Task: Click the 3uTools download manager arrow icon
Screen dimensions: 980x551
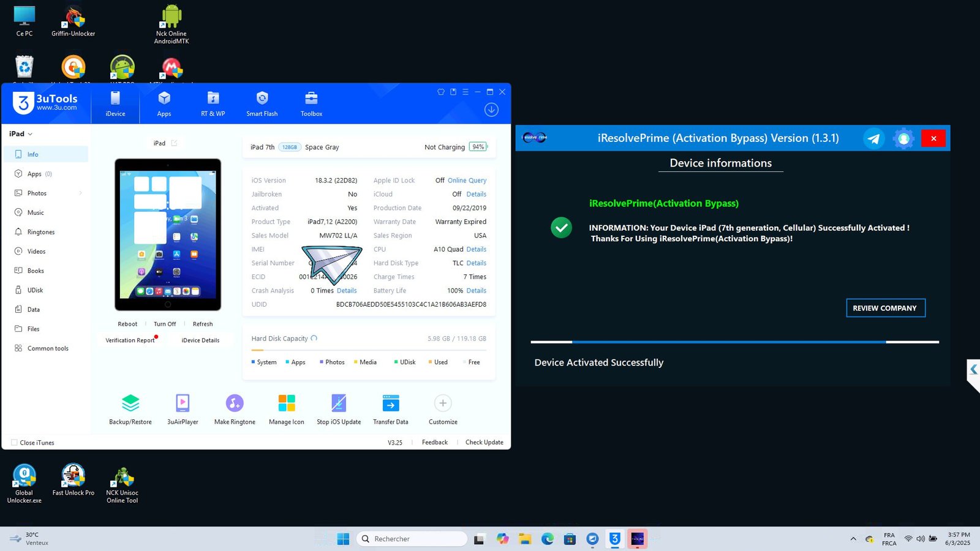Action: tap(491, 110)
